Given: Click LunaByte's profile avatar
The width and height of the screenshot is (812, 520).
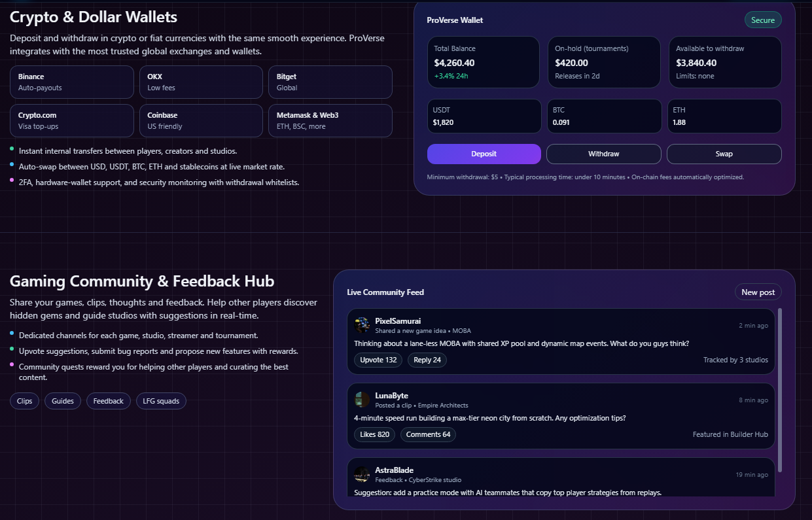Looking at the screenshot, I should pyautogui.click(x=362, y=400).
